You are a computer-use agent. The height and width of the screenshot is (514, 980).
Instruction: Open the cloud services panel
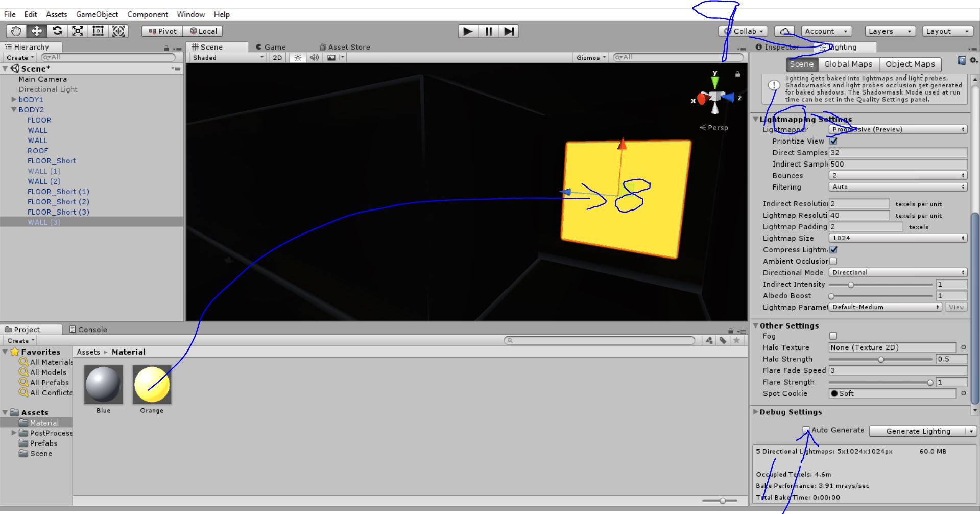click(x=785, y=31)
